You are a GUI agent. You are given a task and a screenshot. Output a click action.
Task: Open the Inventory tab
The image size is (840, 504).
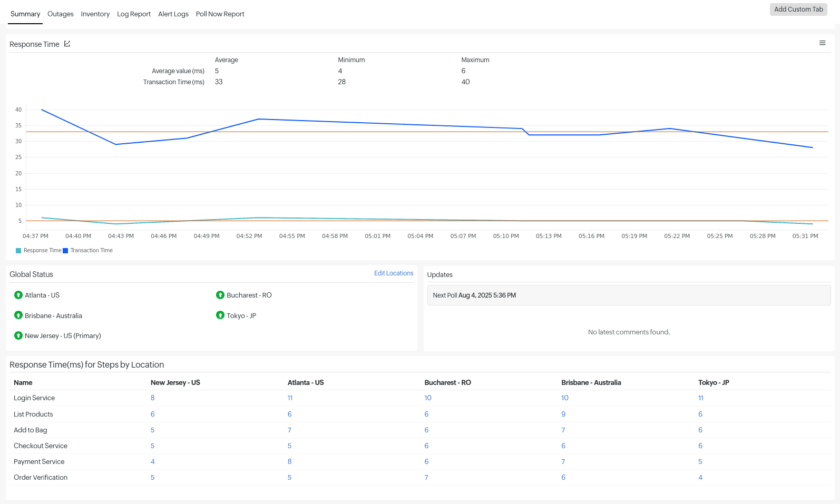point(95,14)
